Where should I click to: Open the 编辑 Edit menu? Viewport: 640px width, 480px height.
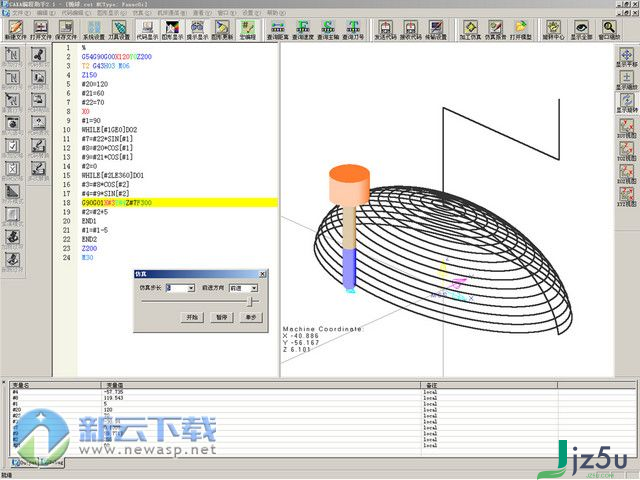point(45,13)
